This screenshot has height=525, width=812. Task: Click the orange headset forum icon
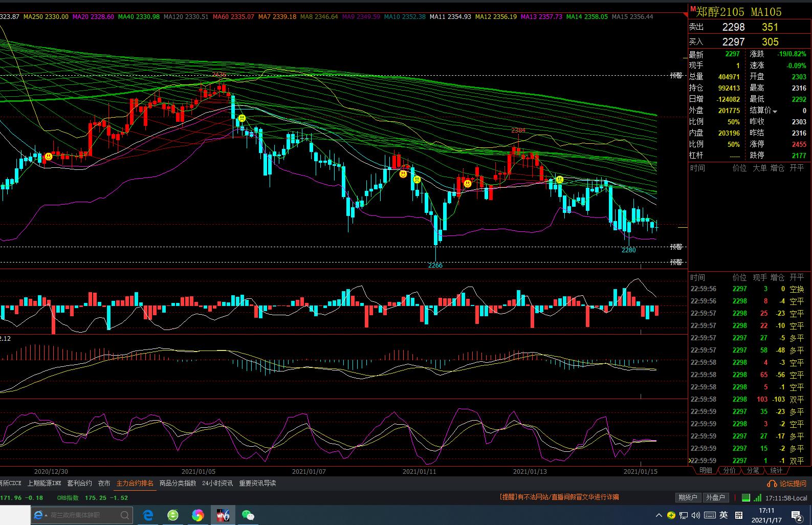pyautogui.click(x=772, y=484)
